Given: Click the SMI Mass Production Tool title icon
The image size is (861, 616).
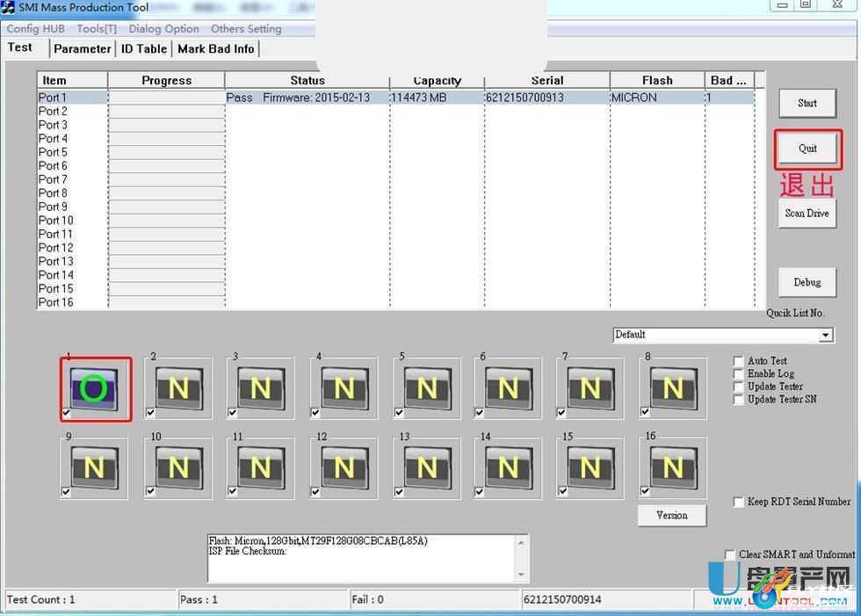Looking at the screenshot, I should [x=8, y=7].
